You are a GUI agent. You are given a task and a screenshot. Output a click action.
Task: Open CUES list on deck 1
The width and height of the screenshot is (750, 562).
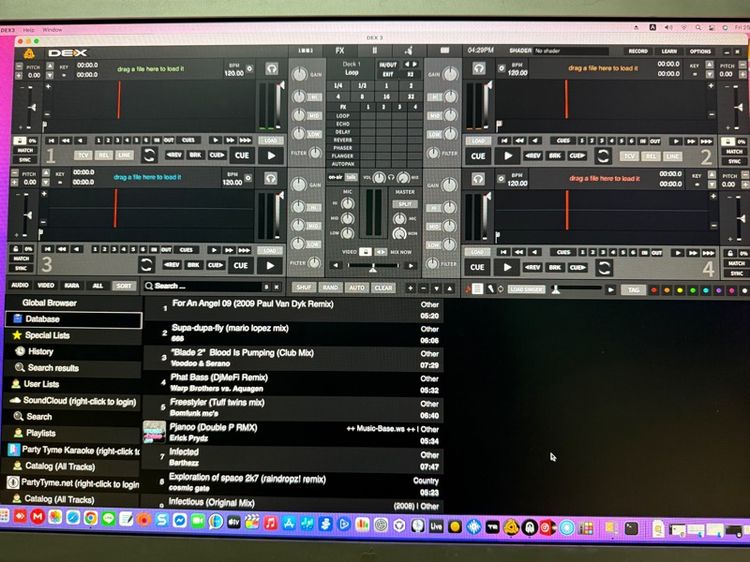pos(188,140)
